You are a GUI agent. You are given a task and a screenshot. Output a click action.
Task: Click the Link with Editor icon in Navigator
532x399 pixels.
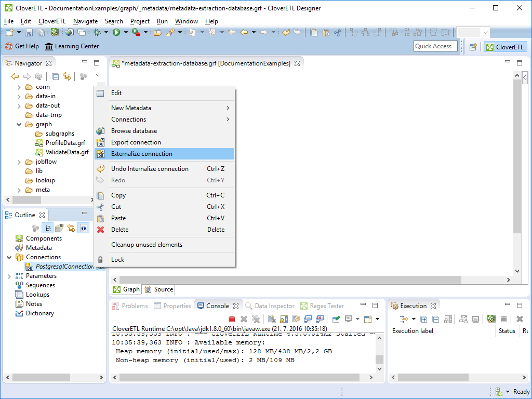67,76
